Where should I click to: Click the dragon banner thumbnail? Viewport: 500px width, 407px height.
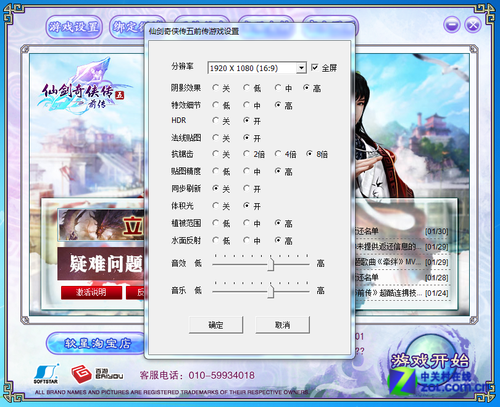(x=101, y=225)
